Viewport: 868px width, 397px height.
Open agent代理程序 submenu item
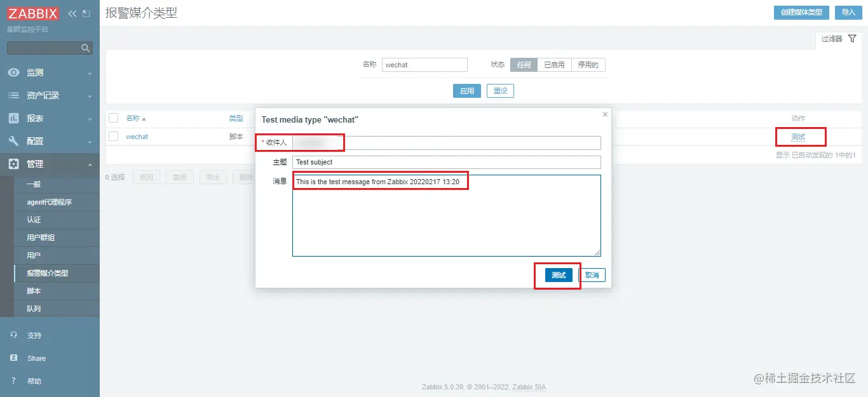(57, 202)
